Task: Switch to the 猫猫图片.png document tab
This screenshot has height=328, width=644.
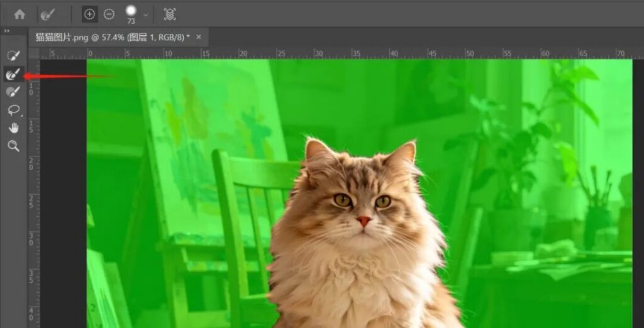Action: click(113, 37)
